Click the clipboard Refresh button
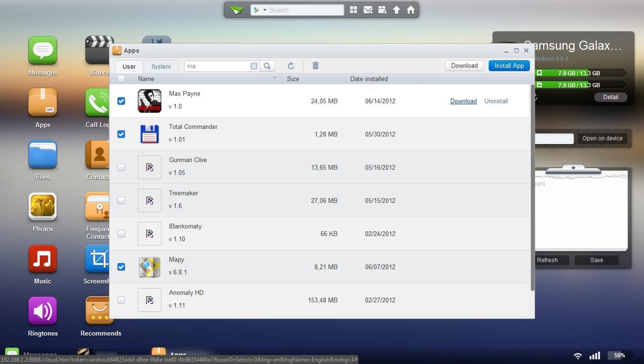Viewport: 644px width, 364px height. (x=552, y=260)
